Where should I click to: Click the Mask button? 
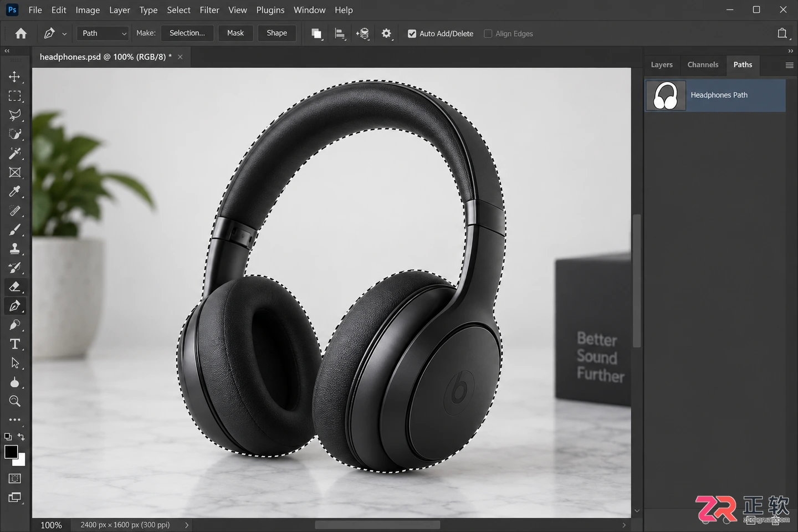pos(236,33)
